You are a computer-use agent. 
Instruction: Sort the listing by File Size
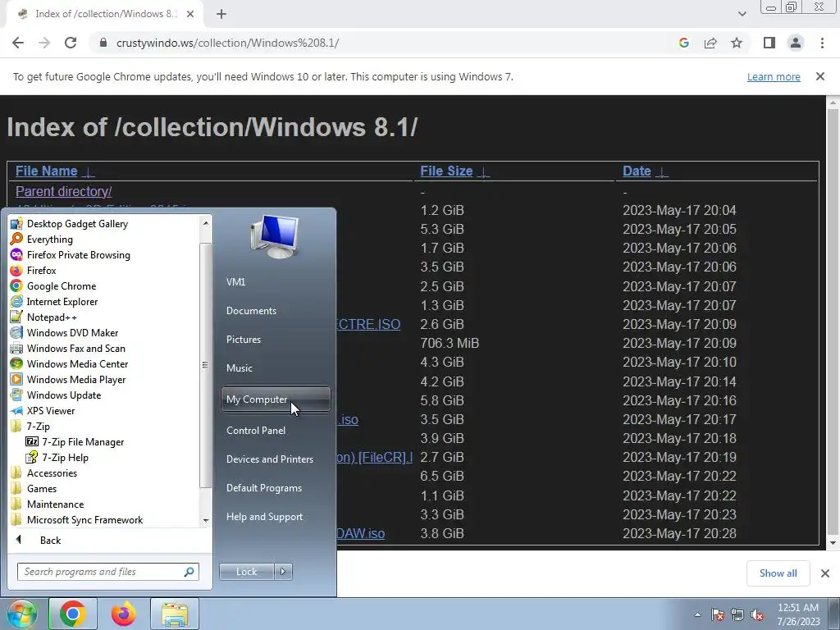[446, 171]
